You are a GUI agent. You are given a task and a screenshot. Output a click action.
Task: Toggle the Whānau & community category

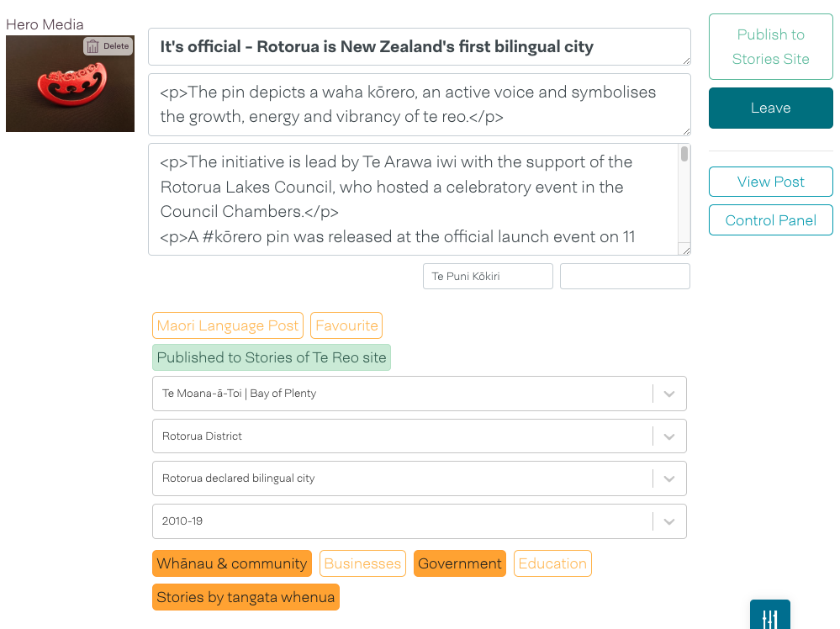232,563
